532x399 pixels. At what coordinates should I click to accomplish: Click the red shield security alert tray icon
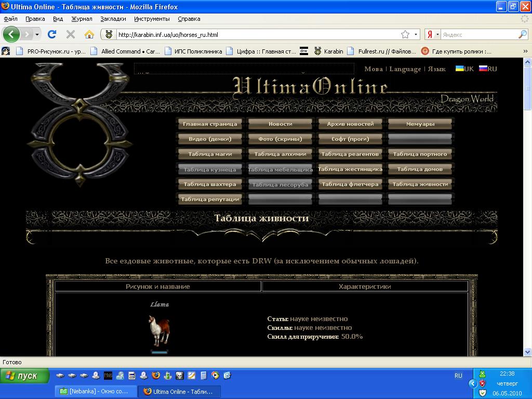pos(483,383)
